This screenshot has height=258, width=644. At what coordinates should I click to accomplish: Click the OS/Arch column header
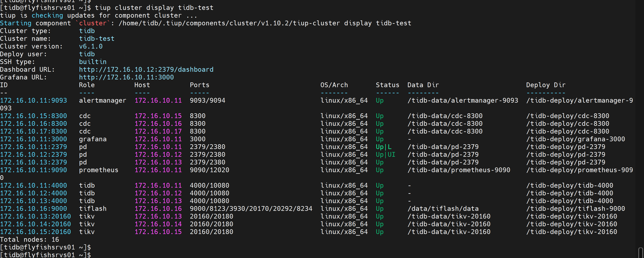[x=334, y=85]
